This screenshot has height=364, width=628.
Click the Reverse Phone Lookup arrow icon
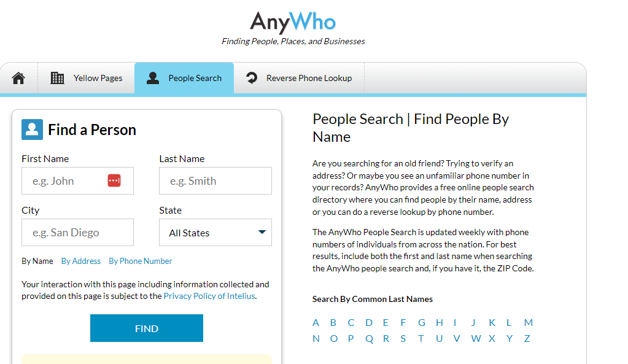pos(251,78)
